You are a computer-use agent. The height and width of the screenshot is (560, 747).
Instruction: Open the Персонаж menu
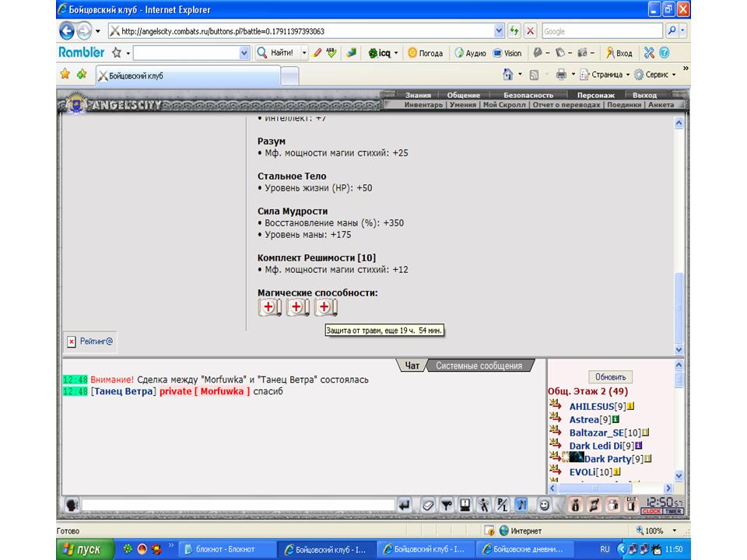[595, 95]
